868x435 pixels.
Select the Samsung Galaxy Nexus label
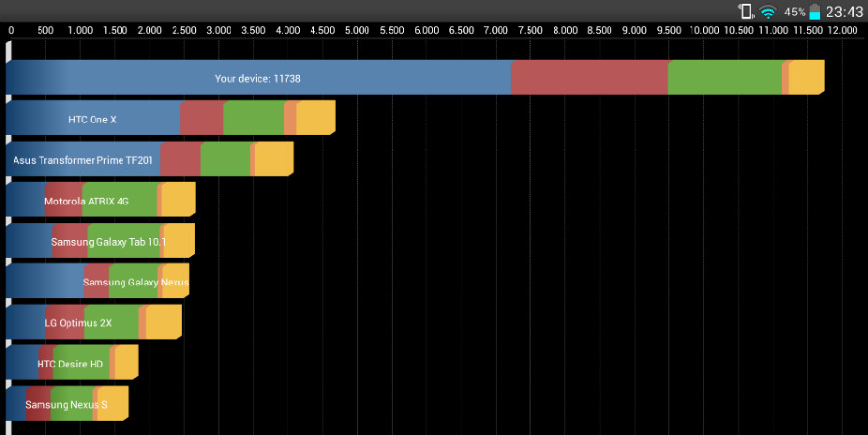136,283
